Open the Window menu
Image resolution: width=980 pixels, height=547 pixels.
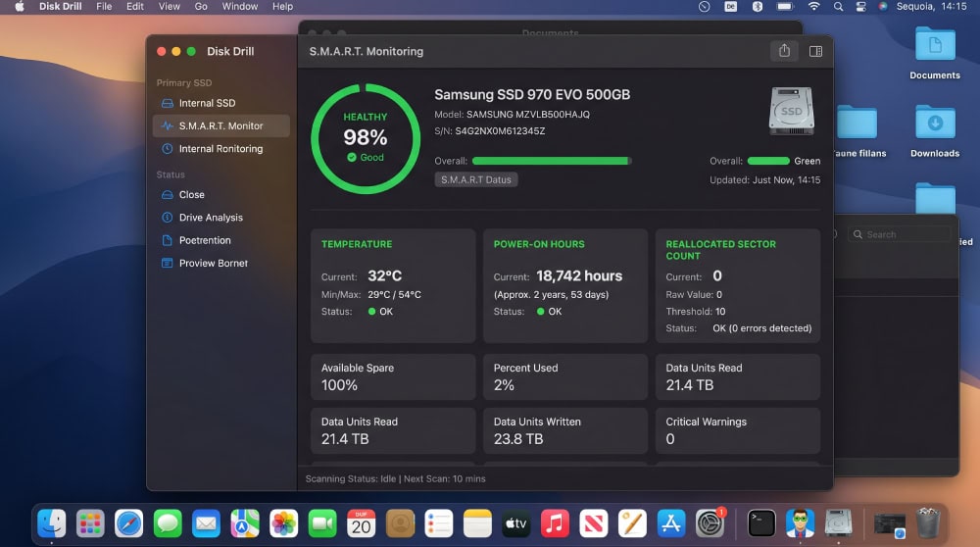[x=240, y=6]
